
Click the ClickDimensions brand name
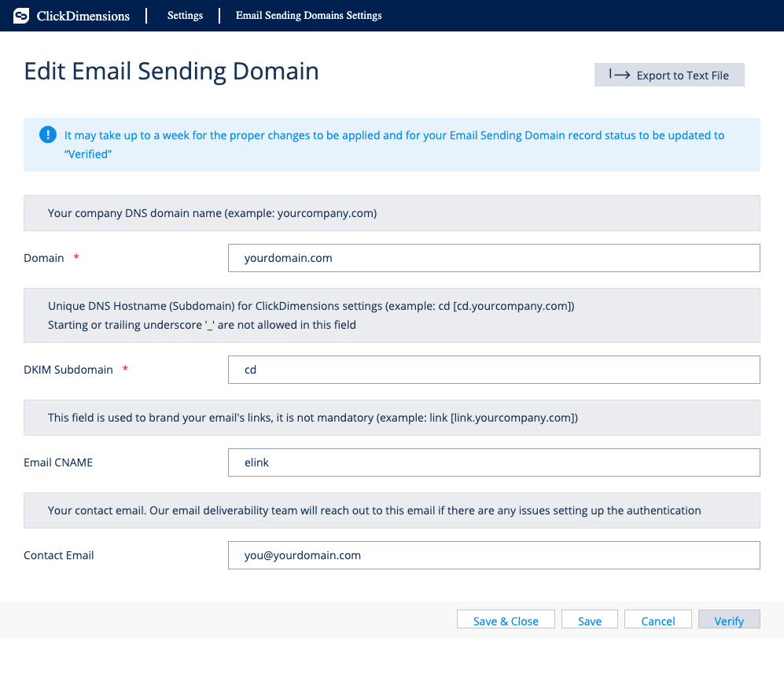(83, 16)
